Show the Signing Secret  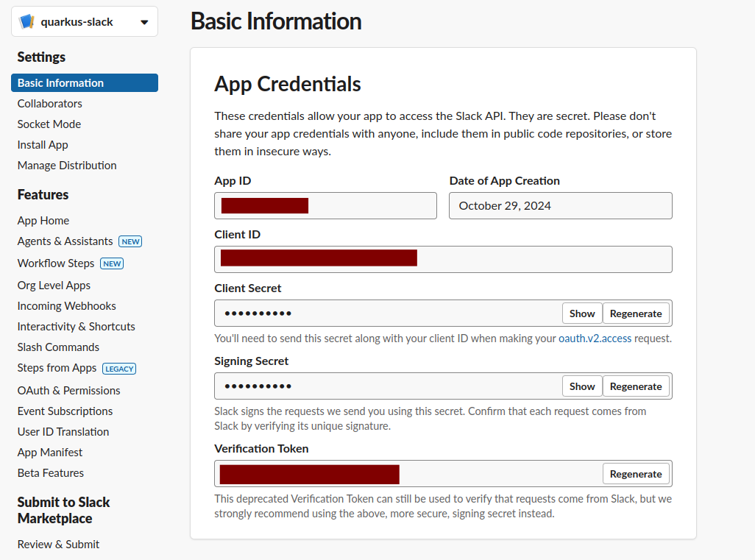point(582,386)
